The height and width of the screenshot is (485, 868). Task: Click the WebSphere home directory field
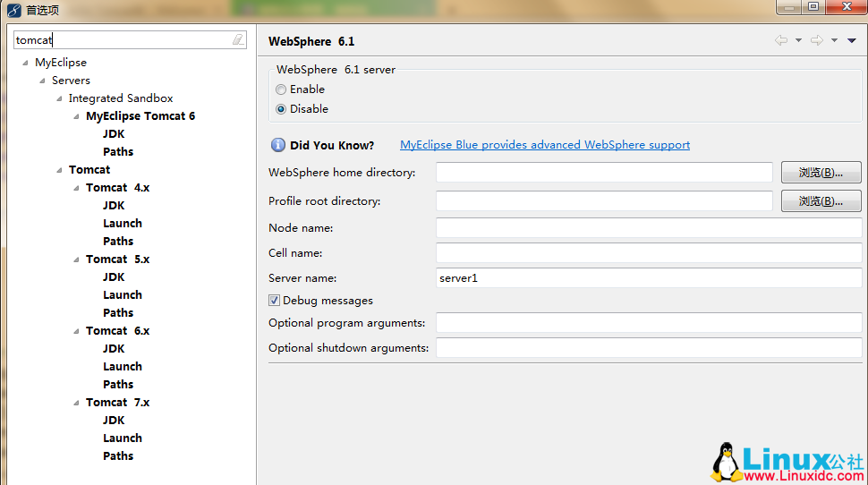tap(604, 172)
